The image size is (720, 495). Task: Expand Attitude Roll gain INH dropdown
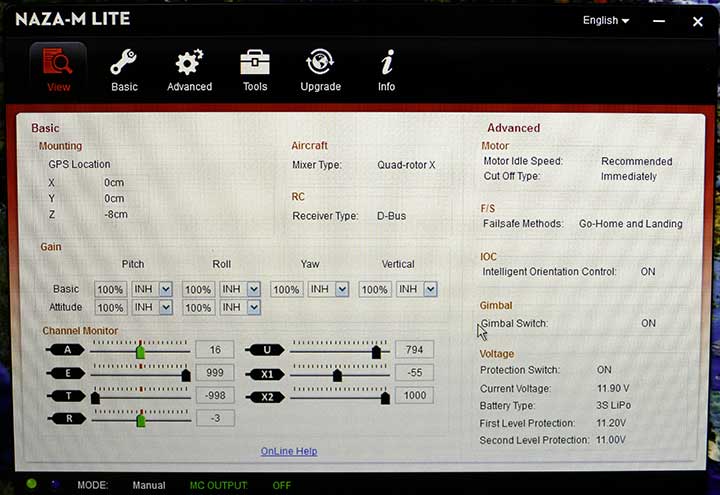coord(254,307)
